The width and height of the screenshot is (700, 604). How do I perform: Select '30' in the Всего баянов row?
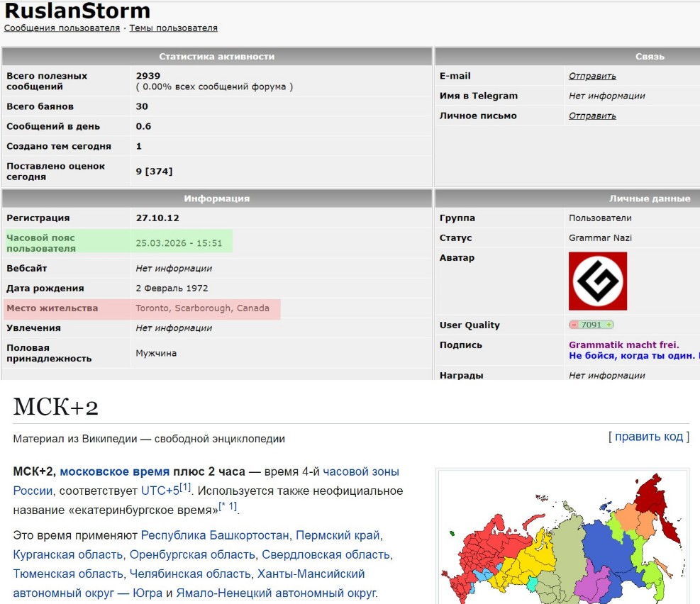point(142,106)
